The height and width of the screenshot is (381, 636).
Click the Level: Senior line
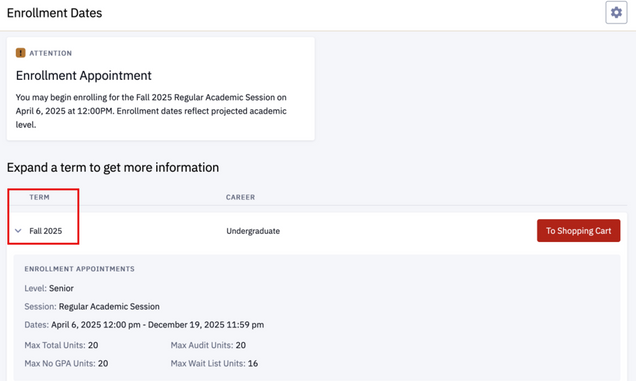(49, 288)
